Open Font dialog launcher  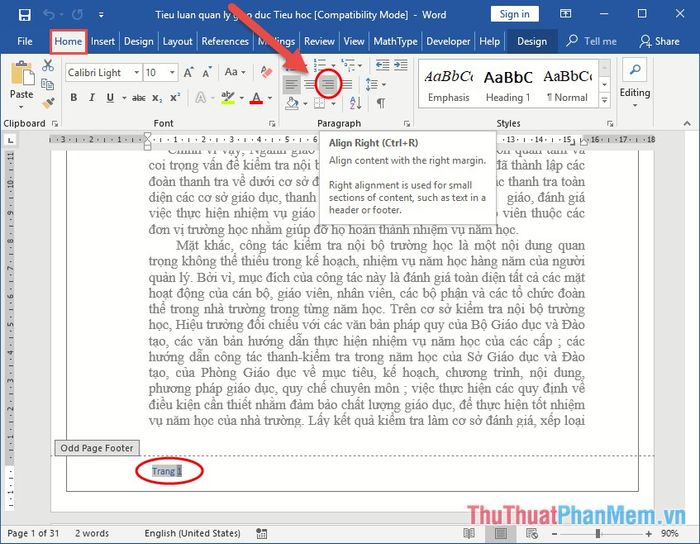pyautogui.click(x=272, y=124)
